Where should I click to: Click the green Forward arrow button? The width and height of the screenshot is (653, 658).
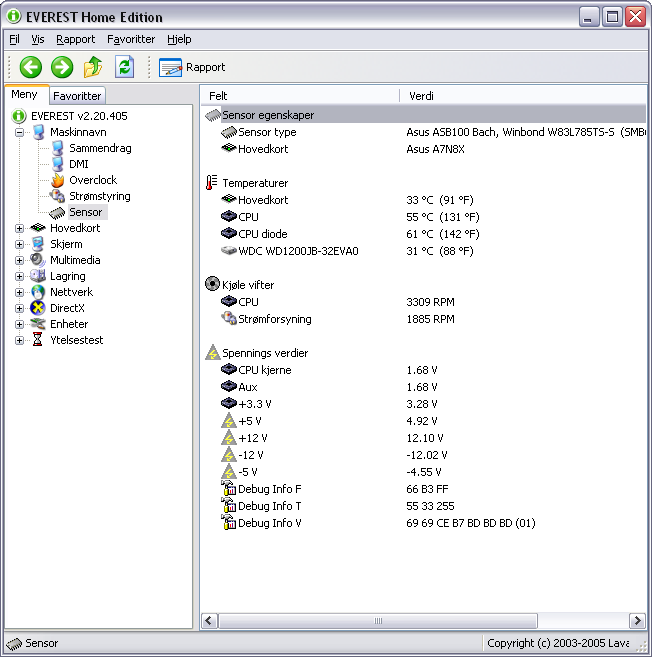click(62, 67)
